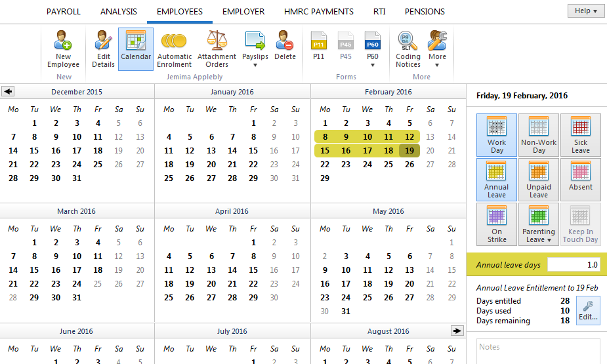Mark the day as Absent
607x364 pixels.
point(581,180)
